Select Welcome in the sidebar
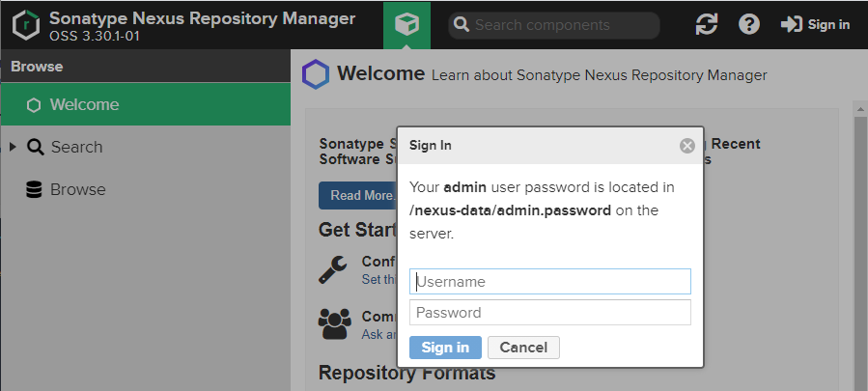868x391 pixels. click(146, 104)
